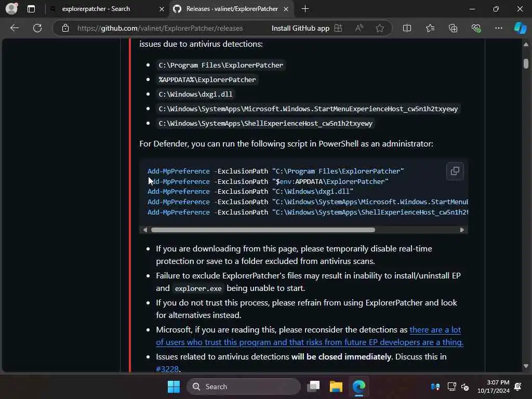Click the %APPDATA%\ExplorerPatcher path text
532x399 pixels.
(x=207, y=79)
